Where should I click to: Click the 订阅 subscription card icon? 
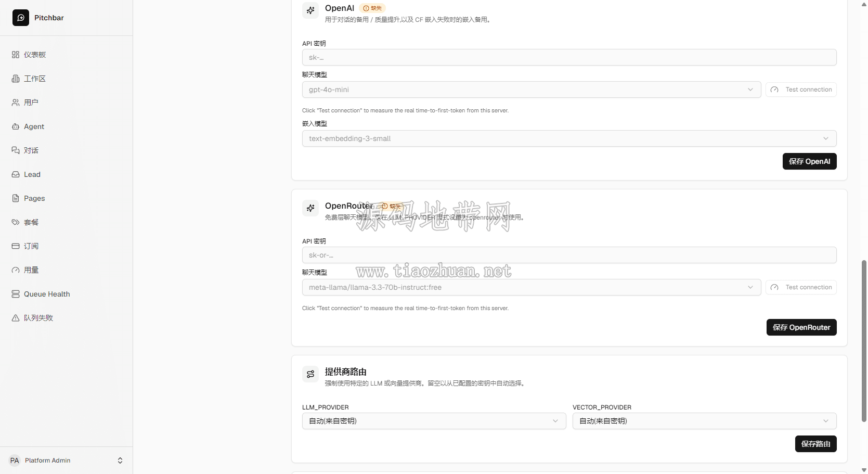[x=16, y=246]
